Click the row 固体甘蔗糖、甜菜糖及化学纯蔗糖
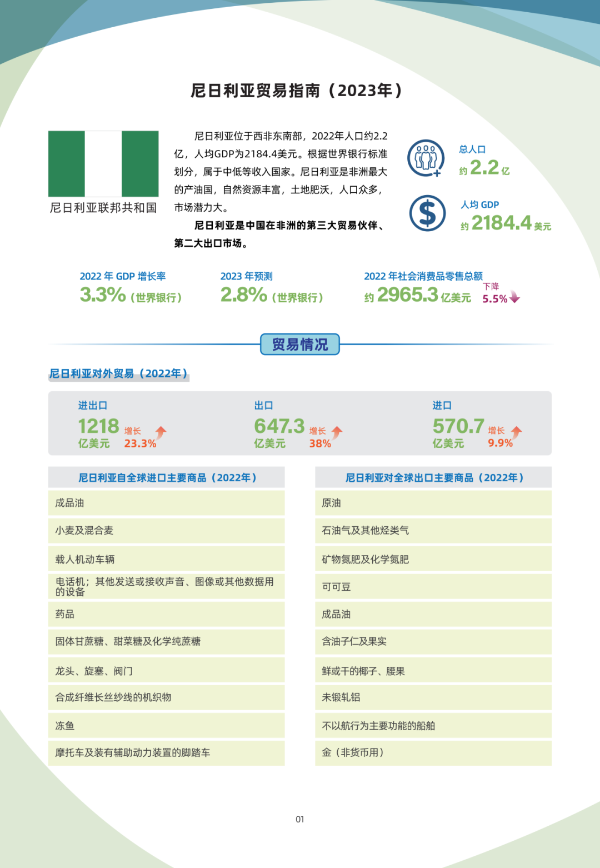This screenshot has height=868, width=600. (167, 642)
